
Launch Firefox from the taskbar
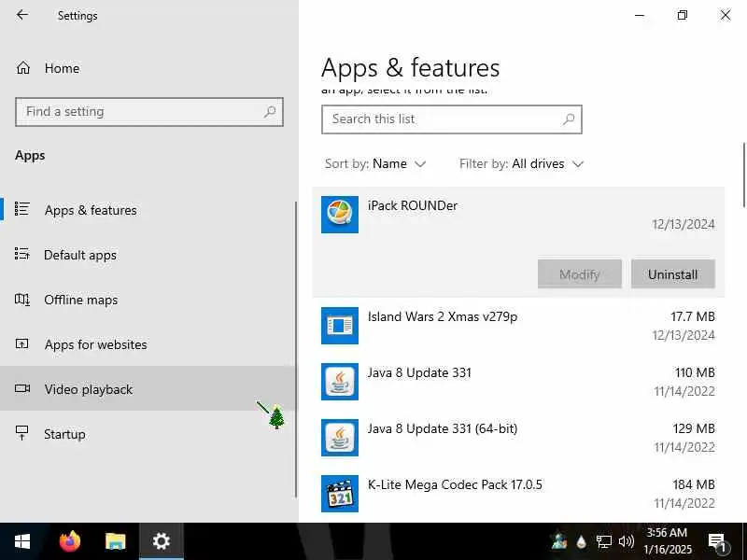[x=69, y=541]
